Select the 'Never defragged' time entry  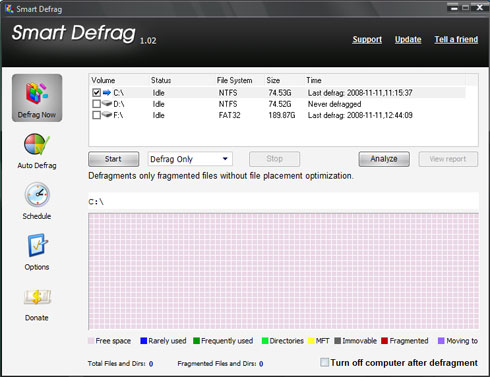(334, 104)
